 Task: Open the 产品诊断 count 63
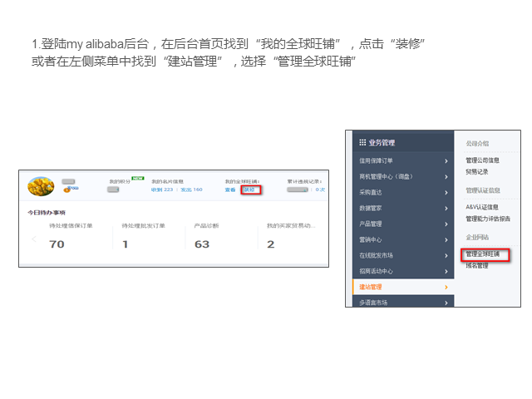[202, 244]
